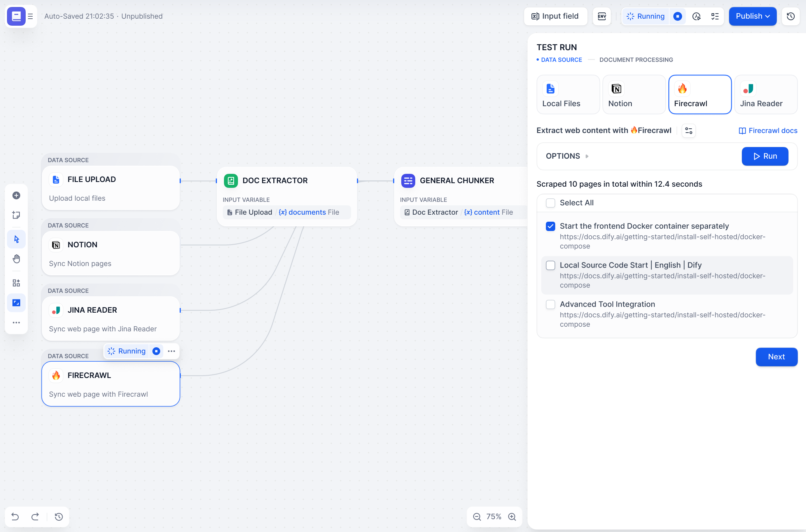The image size is (806, 532).
Task: Click the 75% zoom level
Action: [494, 516]
